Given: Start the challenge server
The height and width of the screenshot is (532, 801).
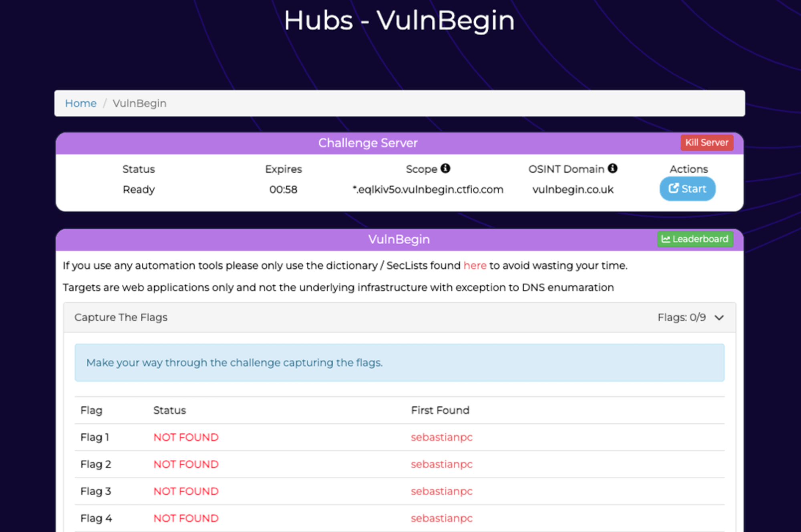Looking at the screenshot, I should tap(687, 189).
